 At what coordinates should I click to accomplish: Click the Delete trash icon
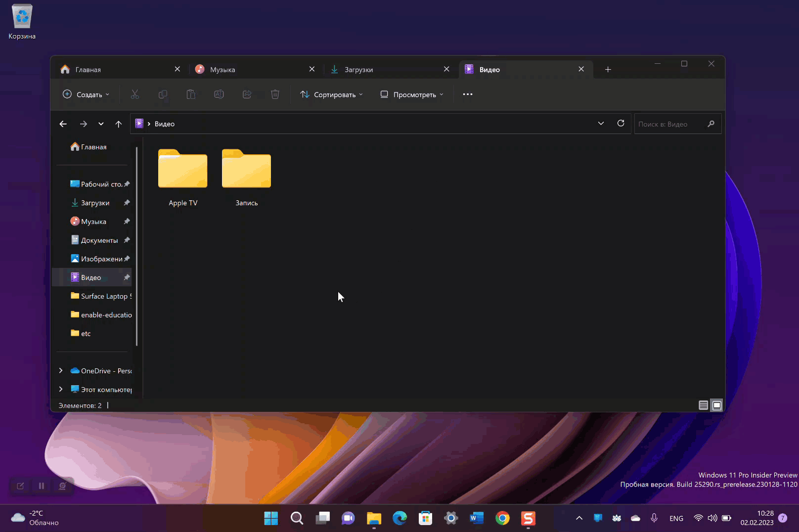275,94
